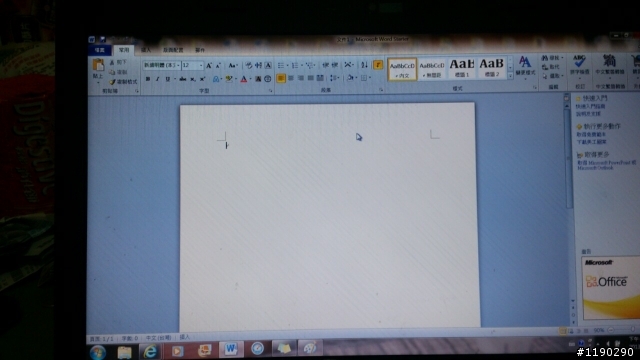Viewport: 640px width, 360px height.
Task: Apply the Normal (內文) style
Action: click(402, 69)
